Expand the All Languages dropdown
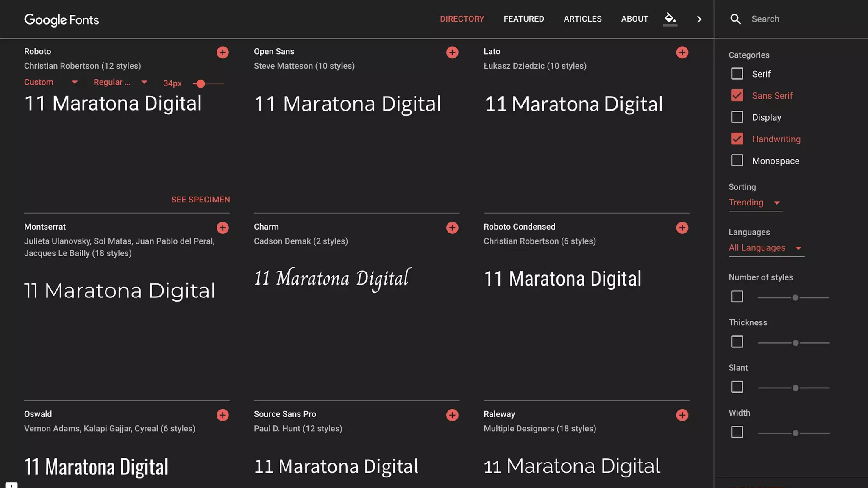 765,248
